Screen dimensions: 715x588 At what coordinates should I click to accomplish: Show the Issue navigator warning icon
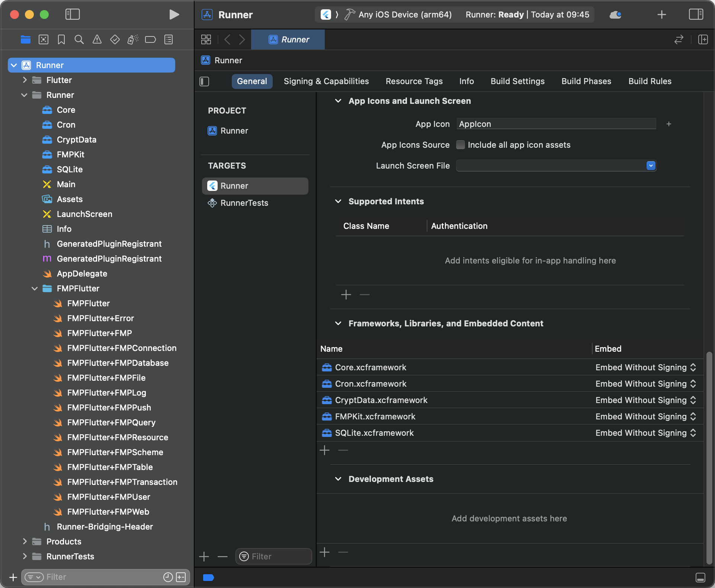coord(97,39)
